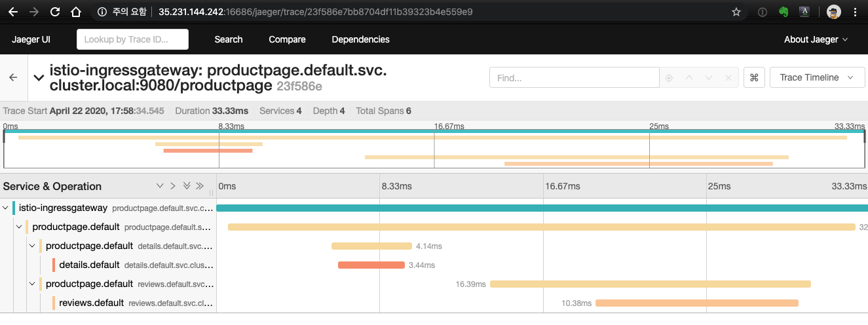This screenshot has width=868, height=325.
Task: Click the trace title heading text
Action: click(217, 78)
